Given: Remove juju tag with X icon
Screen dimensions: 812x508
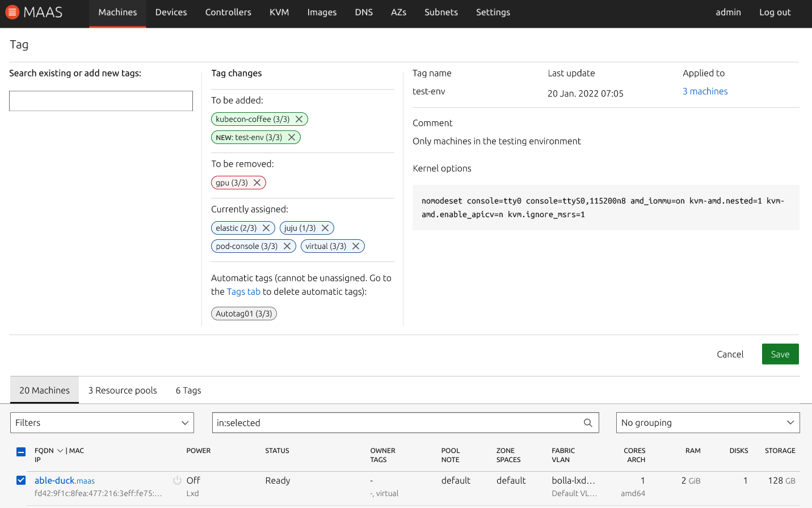Looking at the screenshot, I should [325, 228].
